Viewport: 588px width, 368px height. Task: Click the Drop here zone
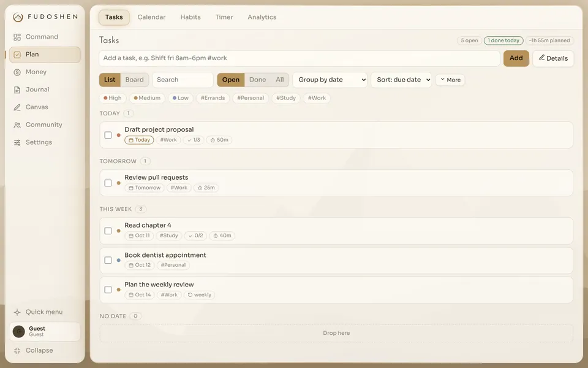(x=336, y=334)
